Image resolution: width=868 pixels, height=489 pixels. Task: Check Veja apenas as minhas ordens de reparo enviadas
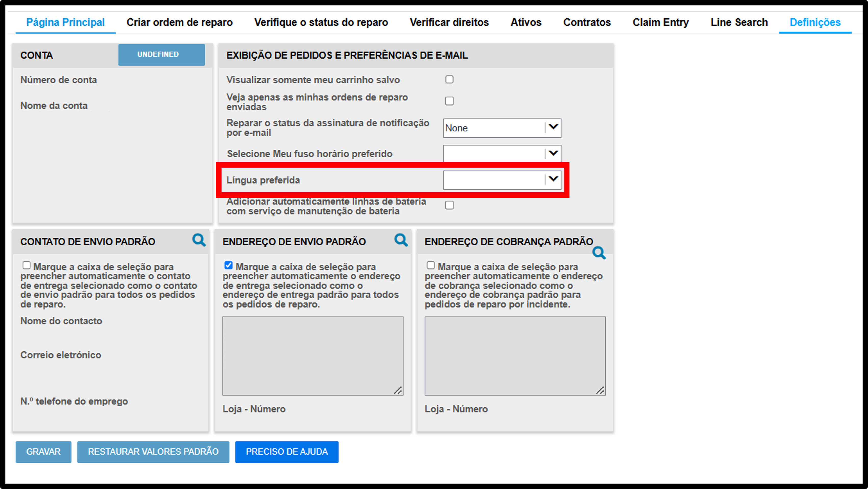(449, 101)
